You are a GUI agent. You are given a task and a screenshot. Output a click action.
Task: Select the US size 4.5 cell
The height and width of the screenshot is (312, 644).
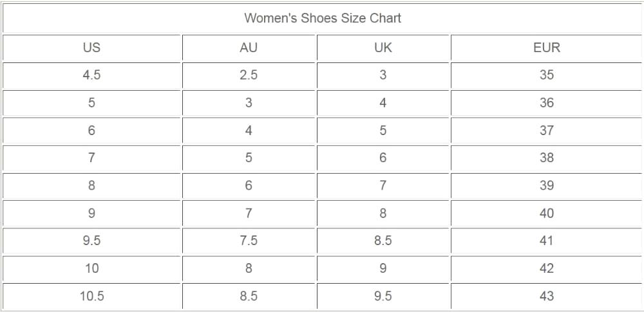pos(91,75)
